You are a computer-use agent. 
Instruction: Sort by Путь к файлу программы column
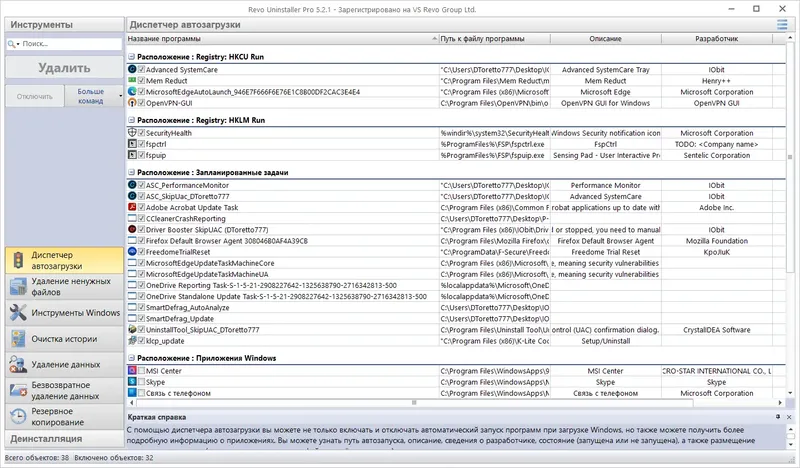pyautogui.click(x=494, y=39)
